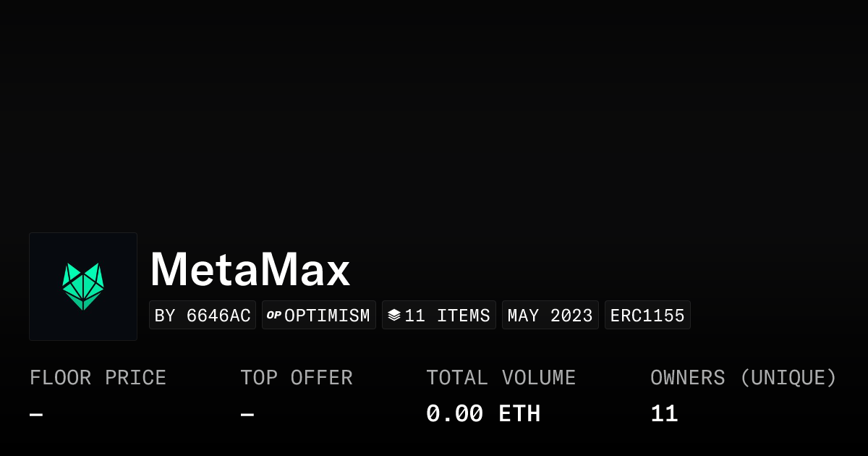Click the green MetaMax fox logo
The image size is (868, 456).
(x=83, y=287)
